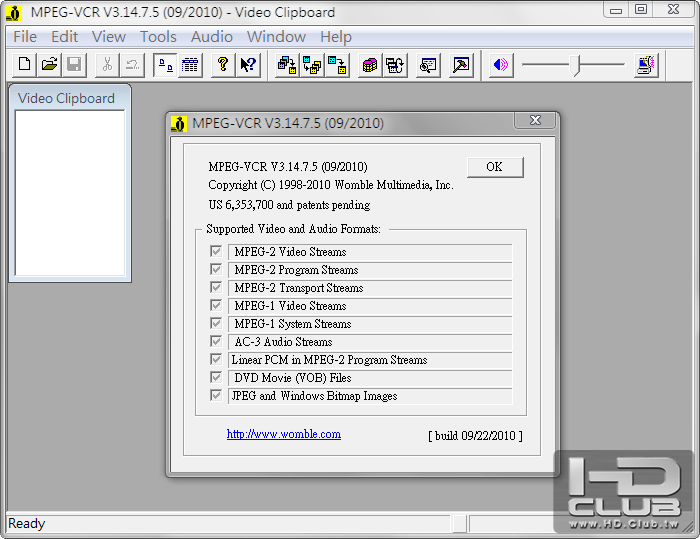This screenshot has height=539, width=700.
Task: Click the 'Supported Video and Audio Formats:' label
Action: pyautogui.click(x=293, y=229)
